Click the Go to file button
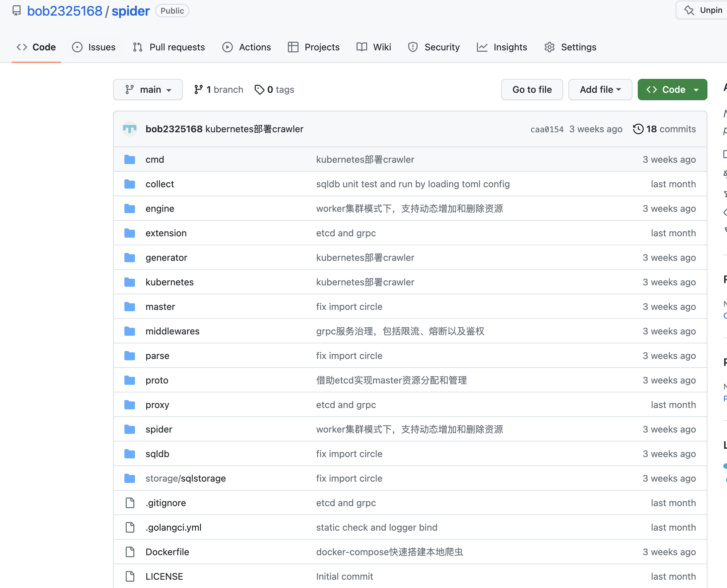727x588 pixels. pos(532,89)
